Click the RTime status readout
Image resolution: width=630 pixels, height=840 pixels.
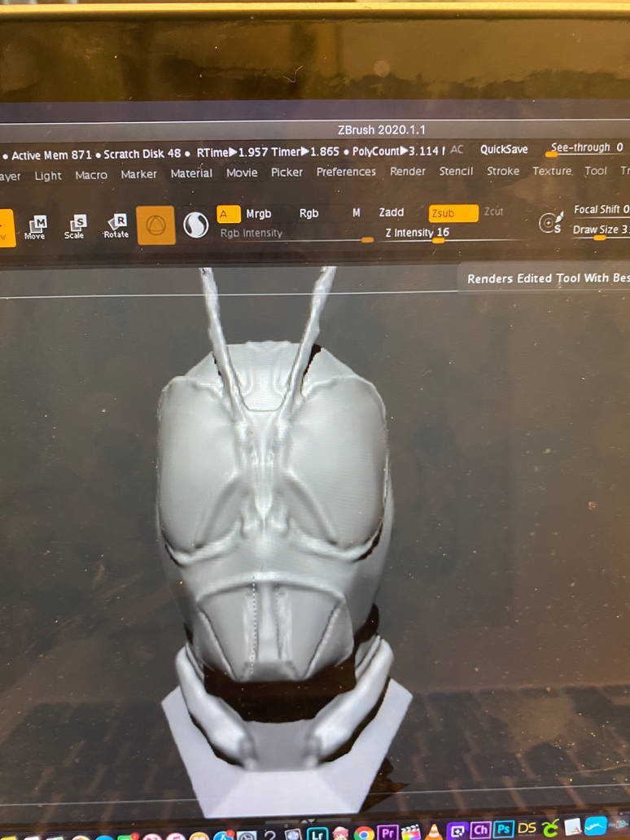coord(232,153)
